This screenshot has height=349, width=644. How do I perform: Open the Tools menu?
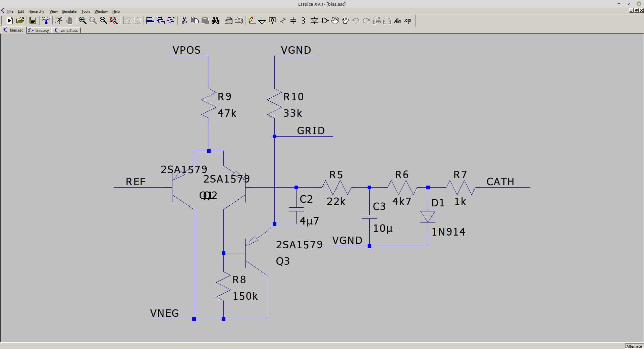pyautogui.click(x=86, y=11)
